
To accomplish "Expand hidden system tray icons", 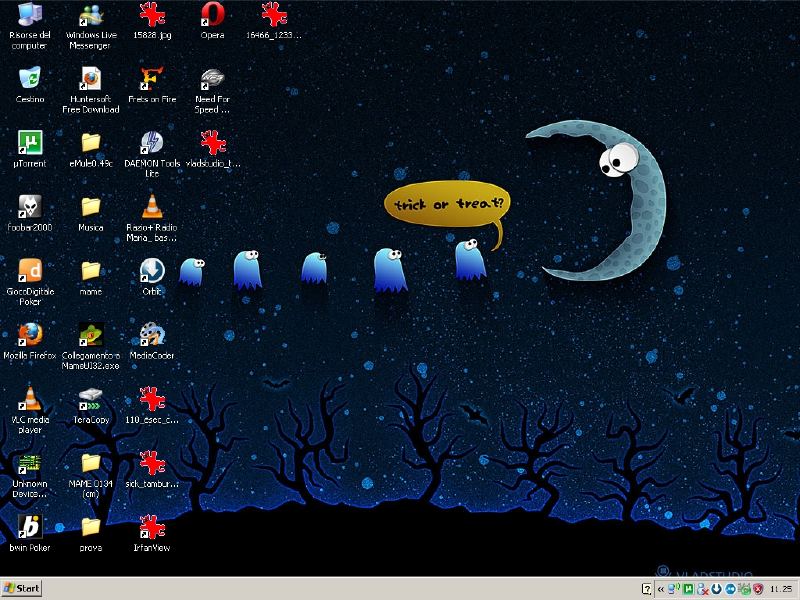I will pyautogui.click(x=661, y=588).
